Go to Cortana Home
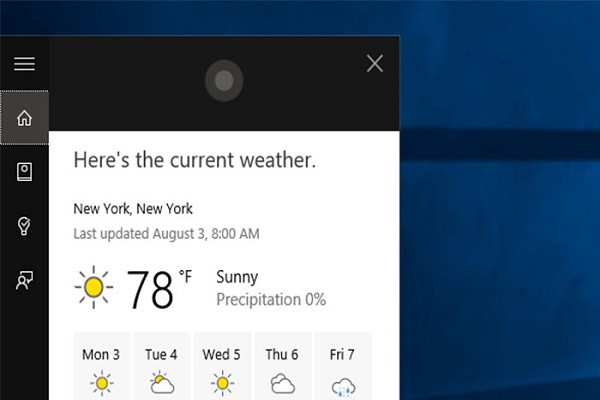This screenshot has height=400, width=600. 24,118
